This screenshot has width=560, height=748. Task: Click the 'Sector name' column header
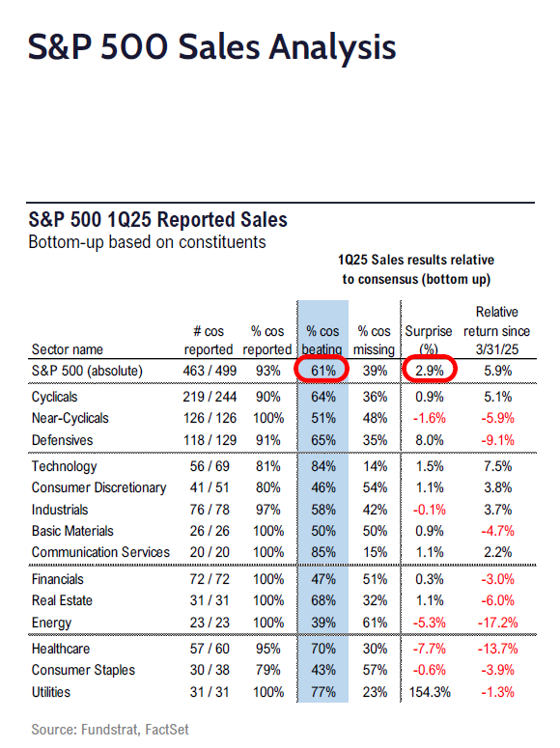(68, 349)
